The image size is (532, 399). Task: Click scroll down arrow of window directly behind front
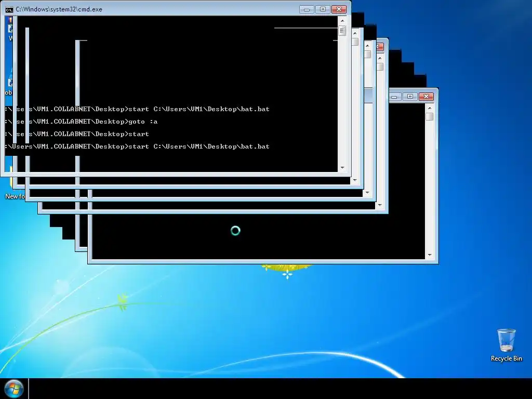click(354, 180)
